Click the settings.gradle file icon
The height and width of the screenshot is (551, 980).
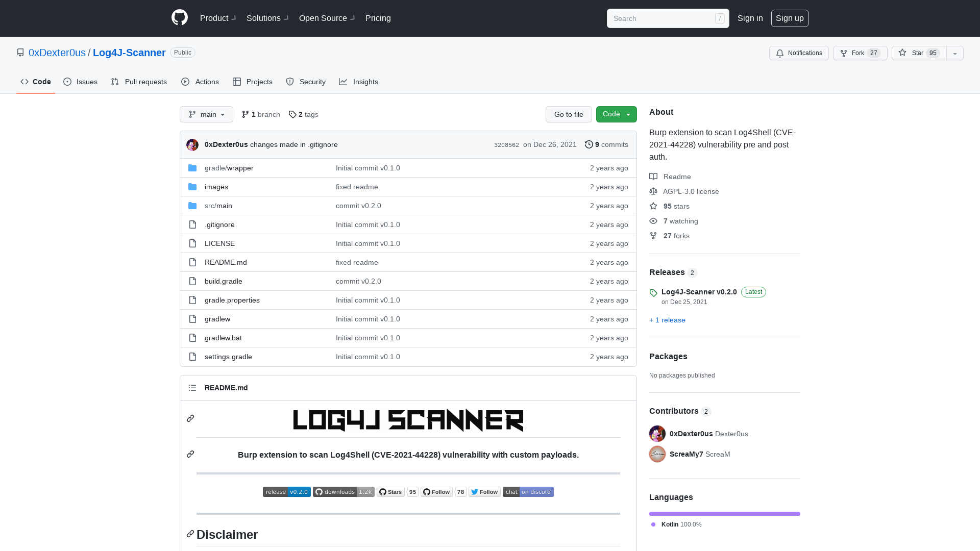pyautogui.click(x=192, y=357)
